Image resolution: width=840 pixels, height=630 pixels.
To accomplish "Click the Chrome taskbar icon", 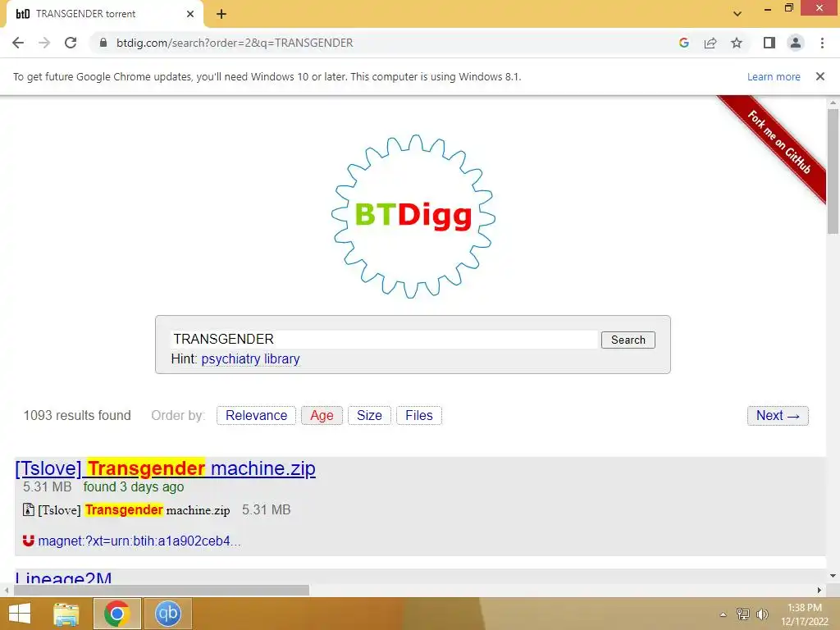I will (x=116, y=614).
